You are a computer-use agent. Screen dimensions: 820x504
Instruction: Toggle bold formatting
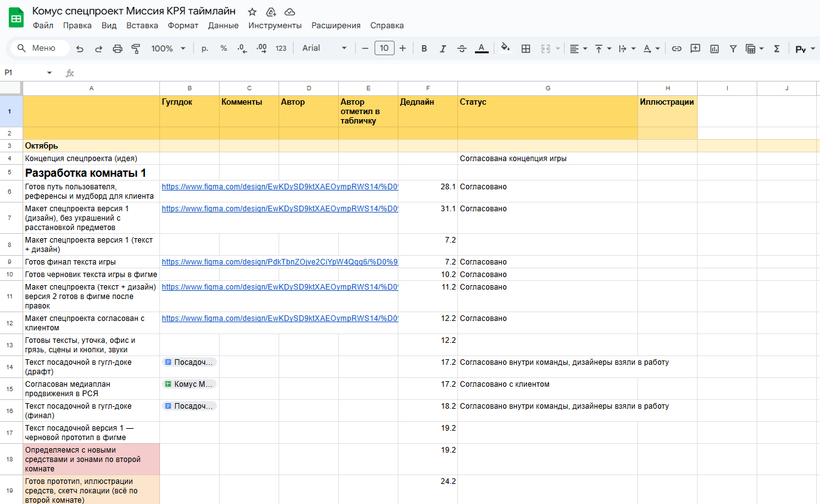(x=424, y=48)
